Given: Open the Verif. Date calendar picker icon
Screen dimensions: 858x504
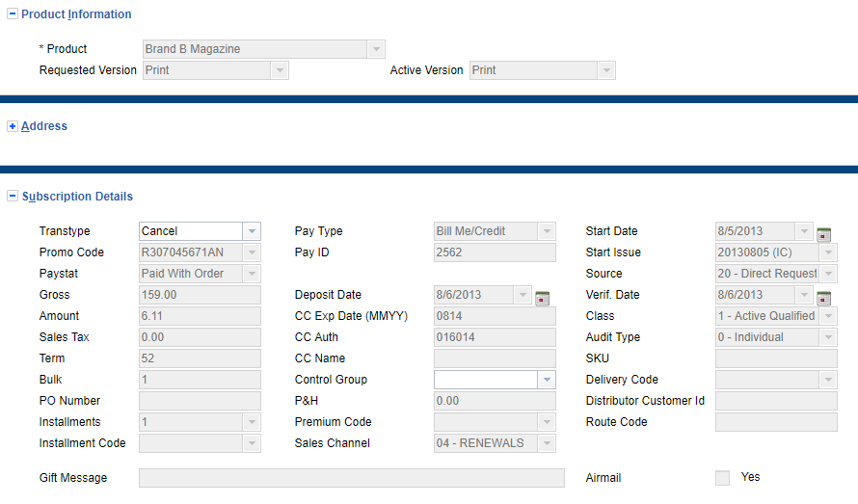Looking at the screenshot, I should tap(824, 298).
